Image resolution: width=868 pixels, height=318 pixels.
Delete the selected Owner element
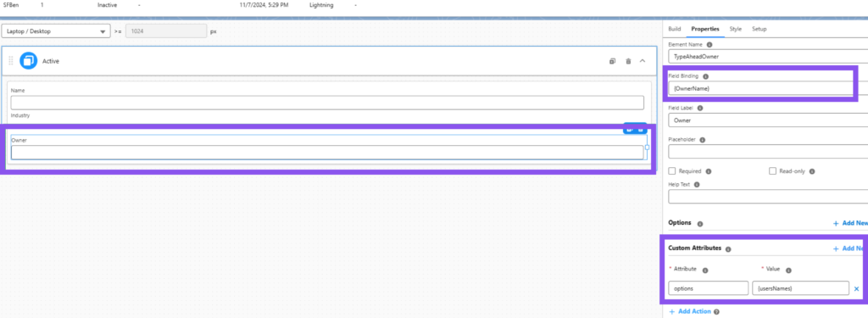[641, 129]
